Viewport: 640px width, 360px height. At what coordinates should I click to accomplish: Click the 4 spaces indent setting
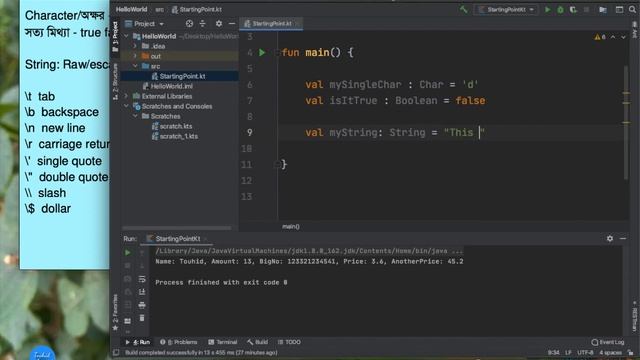tap(611, 353)
